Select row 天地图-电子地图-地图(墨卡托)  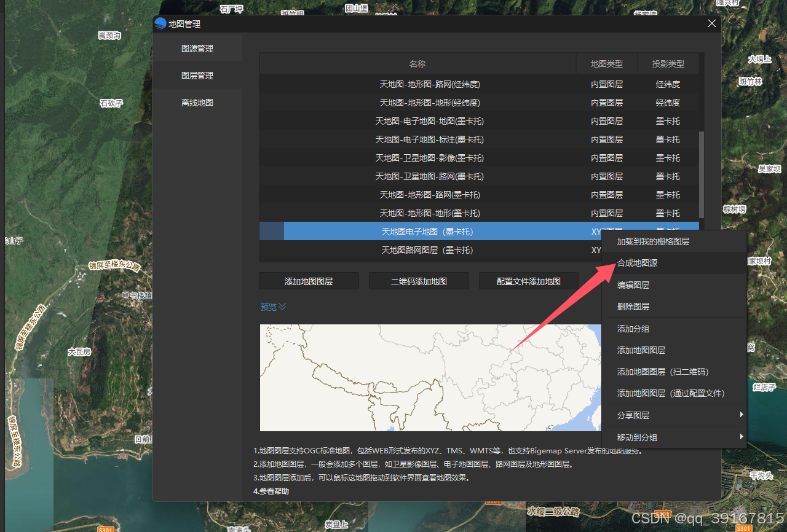[x=479, y=121]
